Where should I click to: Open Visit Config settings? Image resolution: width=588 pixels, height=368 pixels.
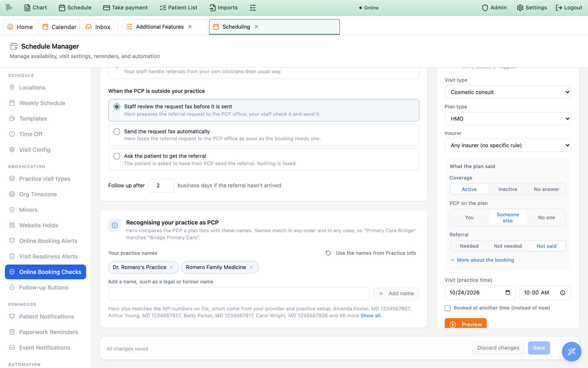pyautogui.click(x=46, y=150)
